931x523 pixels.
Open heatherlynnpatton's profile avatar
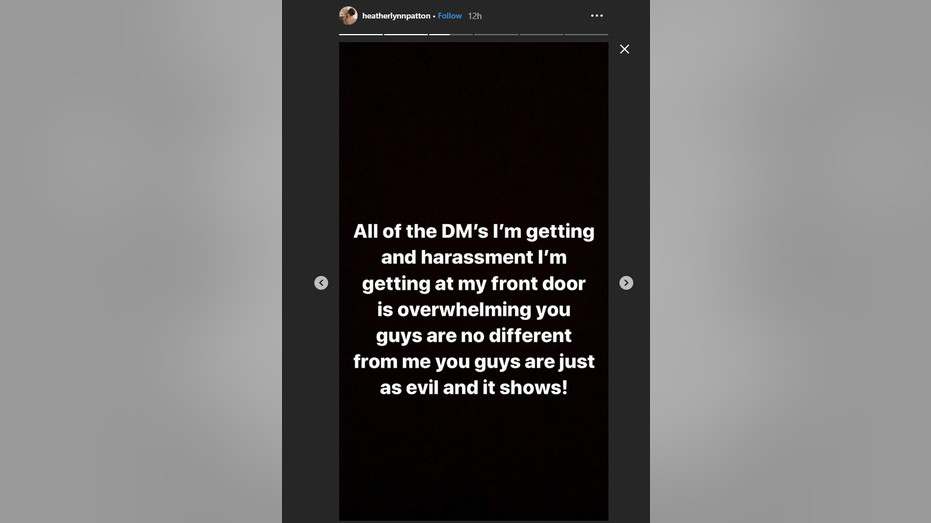(348, 16)
